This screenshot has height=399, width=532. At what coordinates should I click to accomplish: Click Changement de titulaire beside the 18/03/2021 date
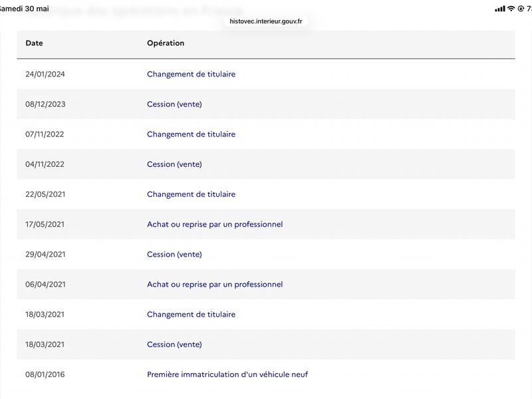[x=191, y=314]
